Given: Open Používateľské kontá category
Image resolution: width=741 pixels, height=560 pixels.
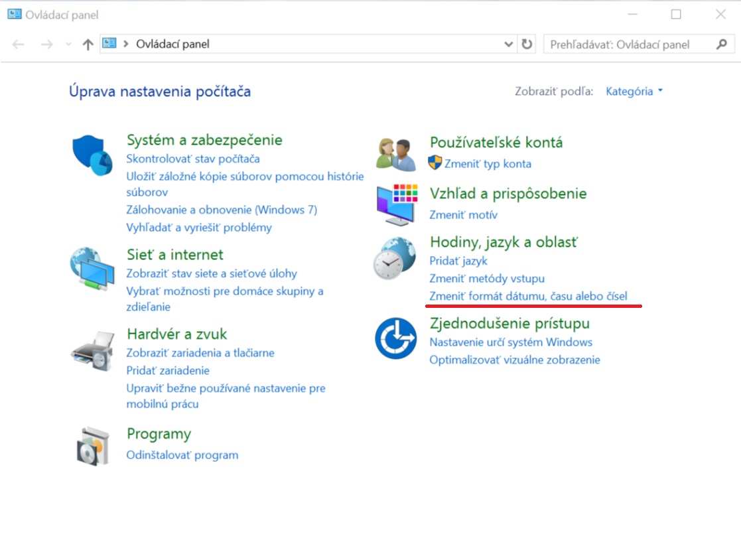Looking at the screenshot, I should [496, 142].
